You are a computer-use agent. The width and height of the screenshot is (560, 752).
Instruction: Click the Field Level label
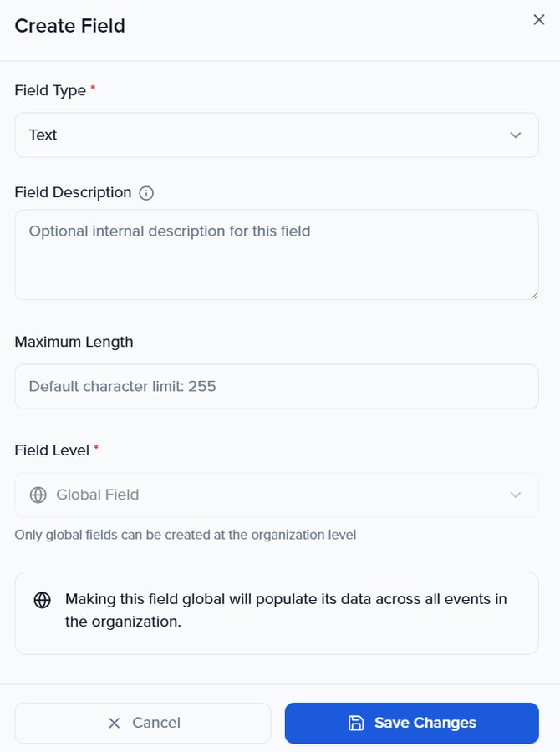pyautogui.click(x=52, y=450)
